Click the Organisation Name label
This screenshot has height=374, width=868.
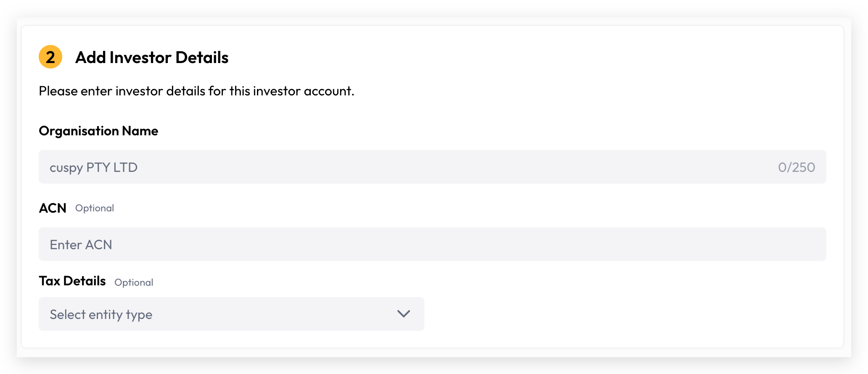click(98, 131)
